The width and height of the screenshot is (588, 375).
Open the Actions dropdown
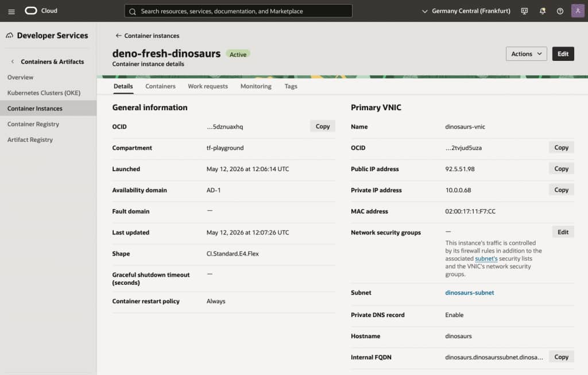526,54
